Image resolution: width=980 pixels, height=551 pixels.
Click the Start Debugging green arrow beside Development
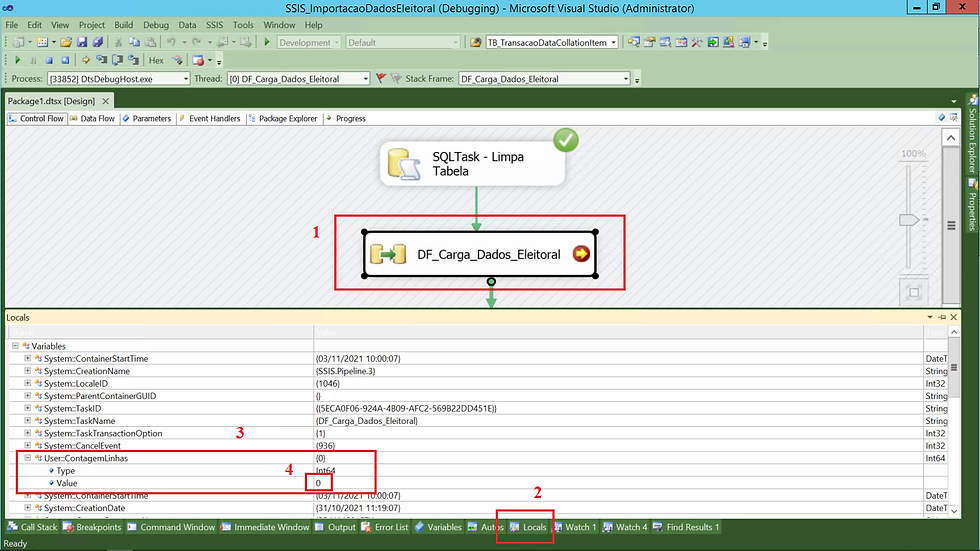[x=267, y=42]
